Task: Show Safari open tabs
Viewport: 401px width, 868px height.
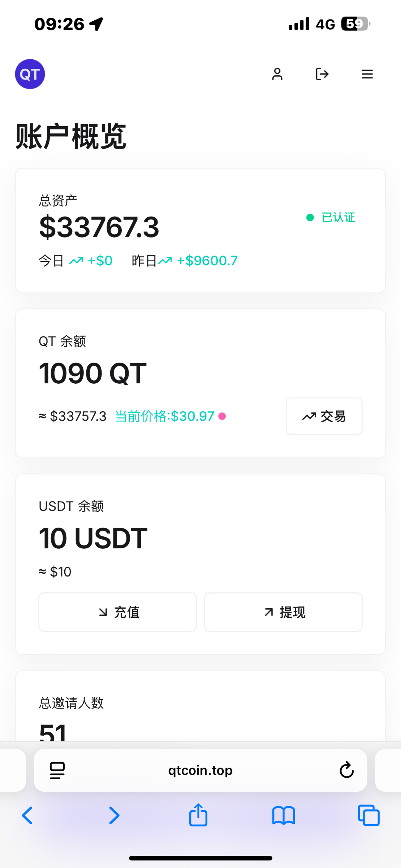Action: tap(368, 816)
